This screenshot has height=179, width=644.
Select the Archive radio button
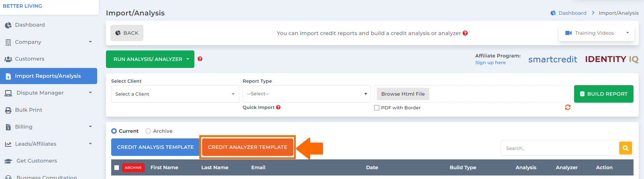click(148, 131)
